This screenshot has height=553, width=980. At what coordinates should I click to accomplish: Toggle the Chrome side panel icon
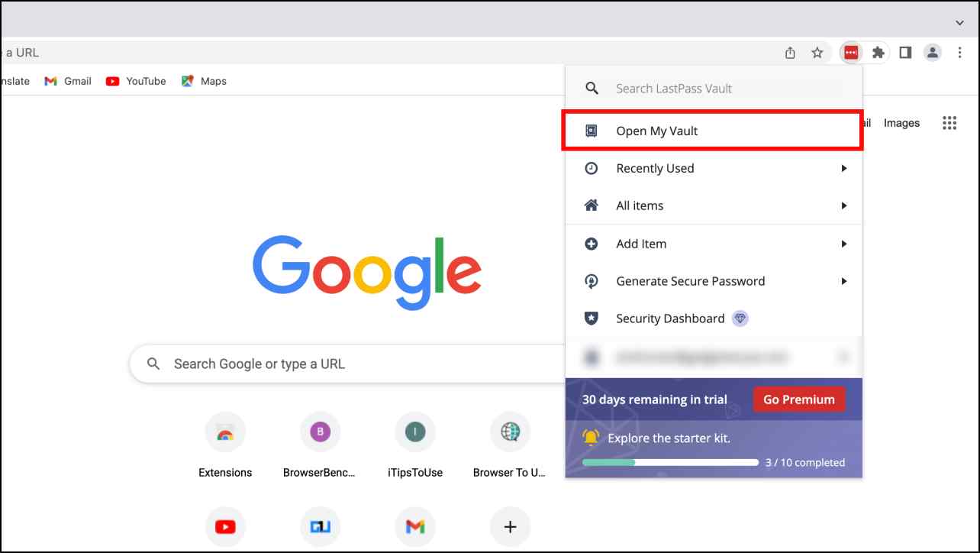[x=905, y=53]
